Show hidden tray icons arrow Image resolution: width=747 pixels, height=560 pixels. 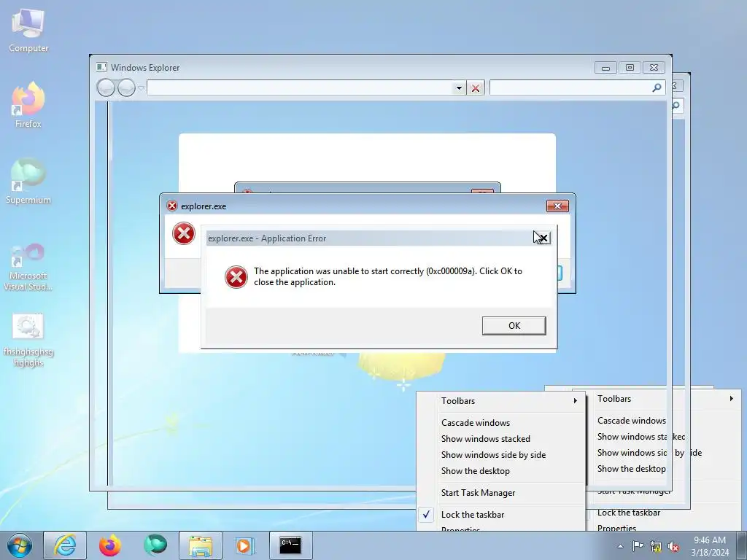[x=620, y=546]
